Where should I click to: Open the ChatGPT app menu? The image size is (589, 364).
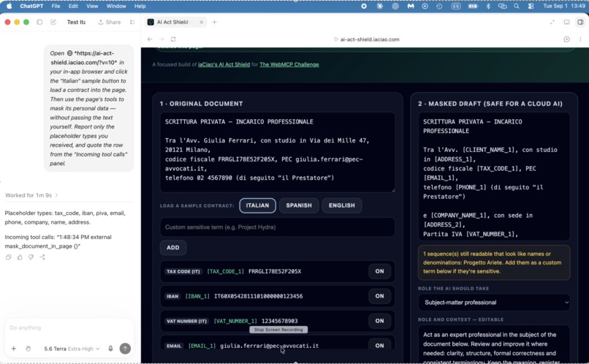[31, 6]
